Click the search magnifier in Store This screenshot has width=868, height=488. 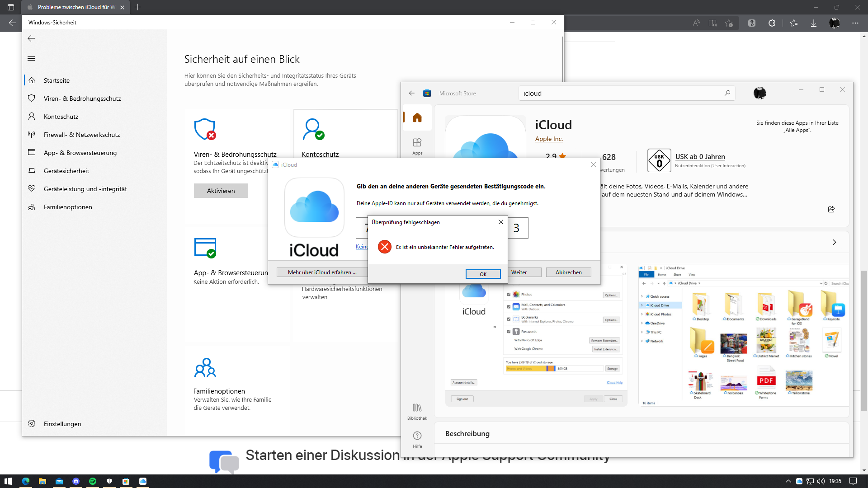727,93
